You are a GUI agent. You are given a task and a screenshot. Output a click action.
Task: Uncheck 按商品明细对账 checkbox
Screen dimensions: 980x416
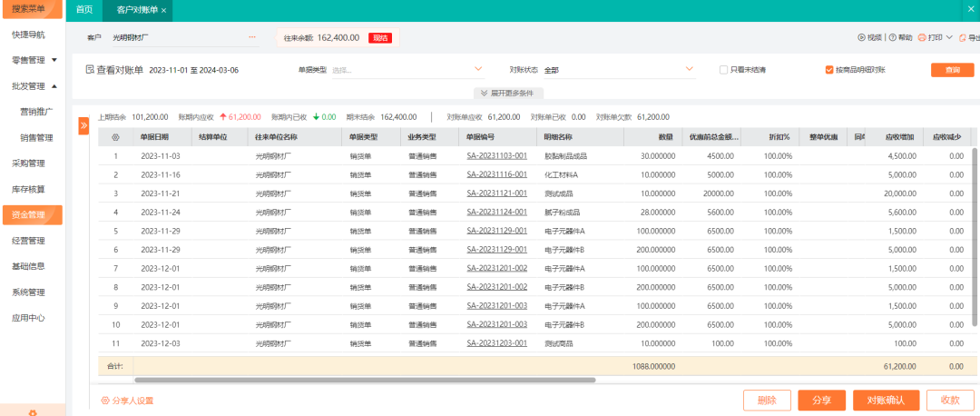829,69
